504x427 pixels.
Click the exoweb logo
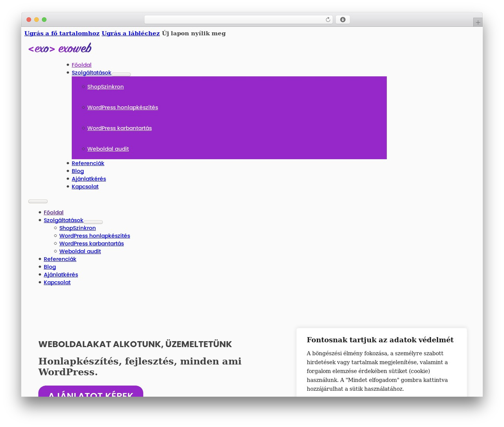(60, 48)
